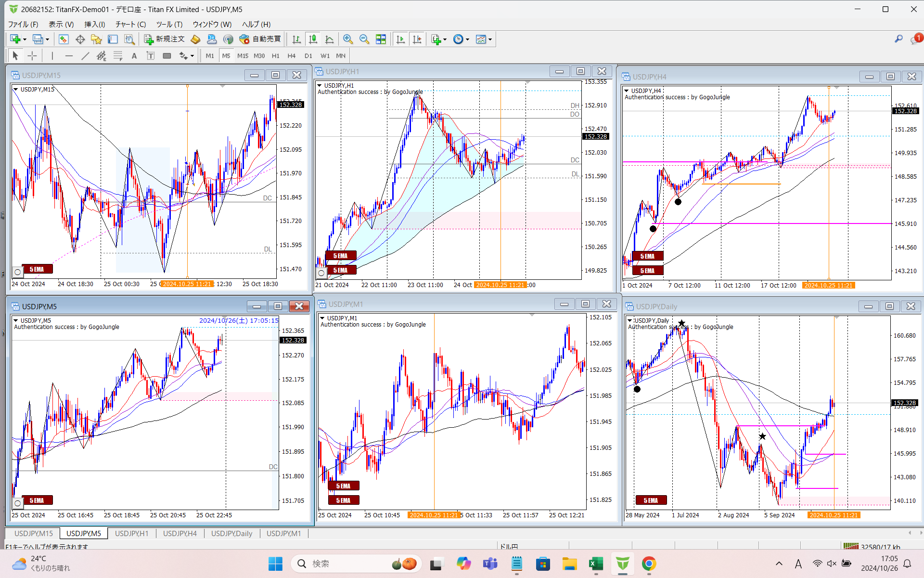
Task: Select the trendline drawing tool
Action: click(85, 56)
